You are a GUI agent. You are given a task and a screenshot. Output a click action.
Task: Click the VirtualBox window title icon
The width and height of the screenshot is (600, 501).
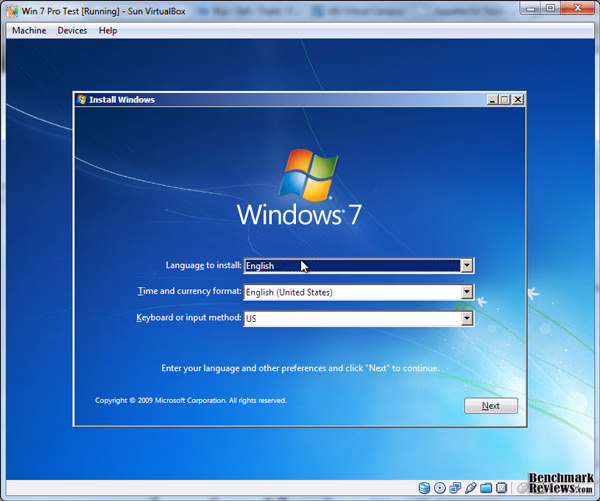tap(13, 11)
